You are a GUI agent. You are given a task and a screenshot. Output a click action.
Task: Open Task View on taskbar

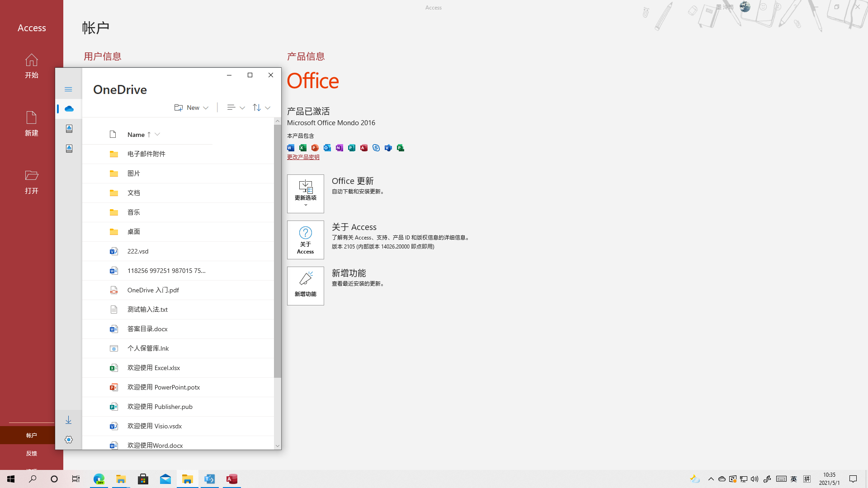(76, 479)
